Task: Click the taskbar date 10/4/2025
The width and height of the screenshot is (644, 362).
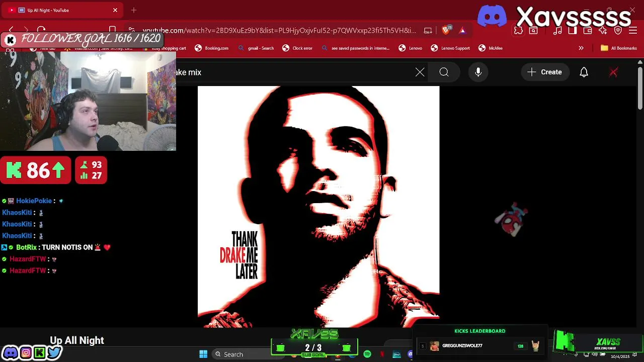Action: pos(620,356)
